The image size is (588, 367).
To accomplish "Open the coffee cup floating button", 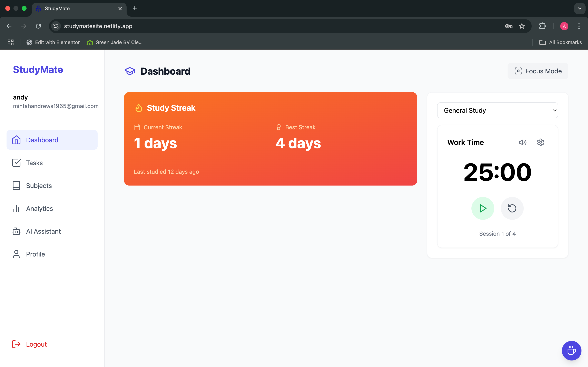I will coord(571,350).
